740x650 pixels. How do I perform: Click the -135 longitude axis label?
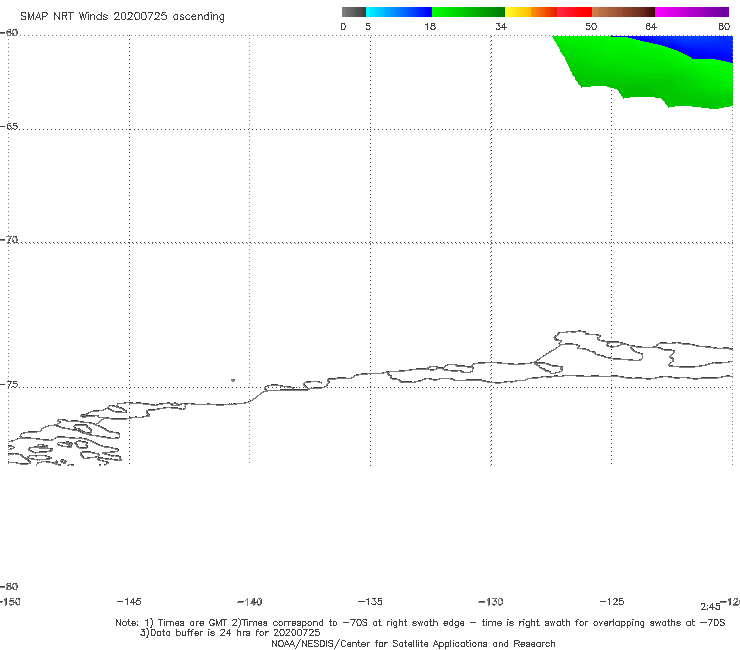coord(370,602)
